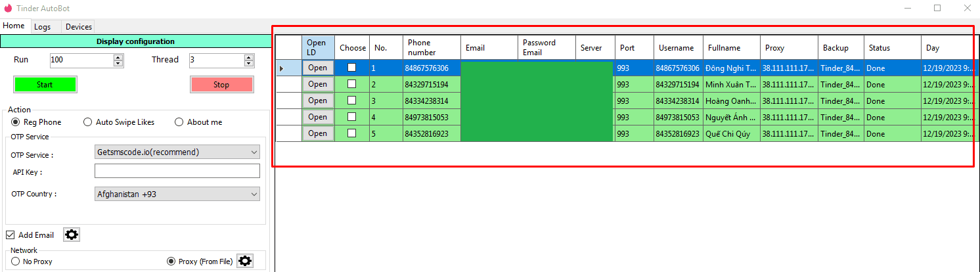This screenshot has width=980, height=272.
Task: Click the red Stop button
Action: pyautogui.click(x=221, y=85)
